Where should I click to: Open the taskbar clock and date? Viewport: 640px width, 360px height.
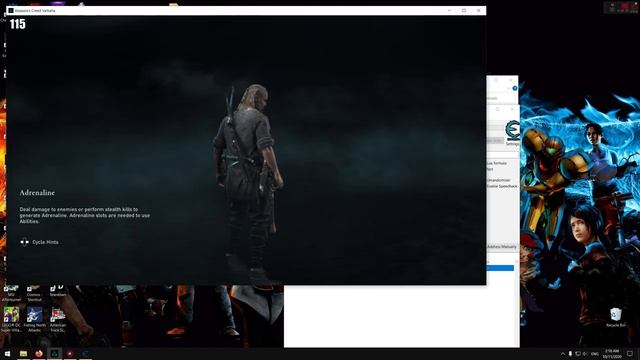611,354
